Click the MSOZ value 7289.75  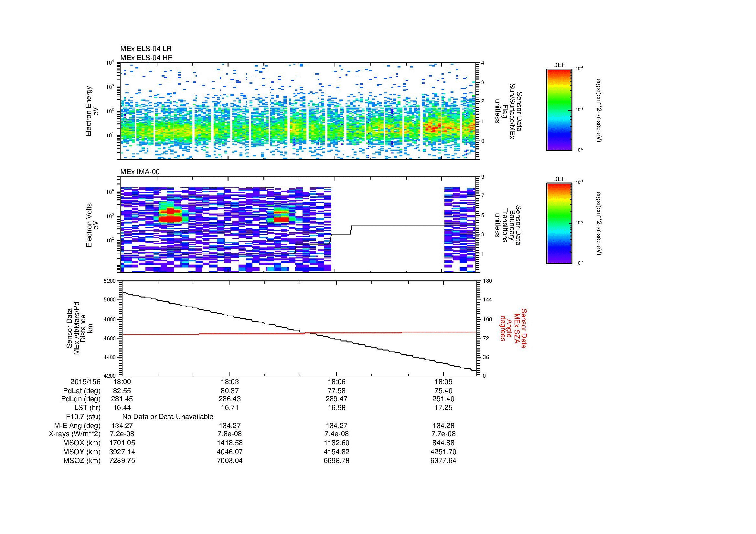tap(122, 461)
